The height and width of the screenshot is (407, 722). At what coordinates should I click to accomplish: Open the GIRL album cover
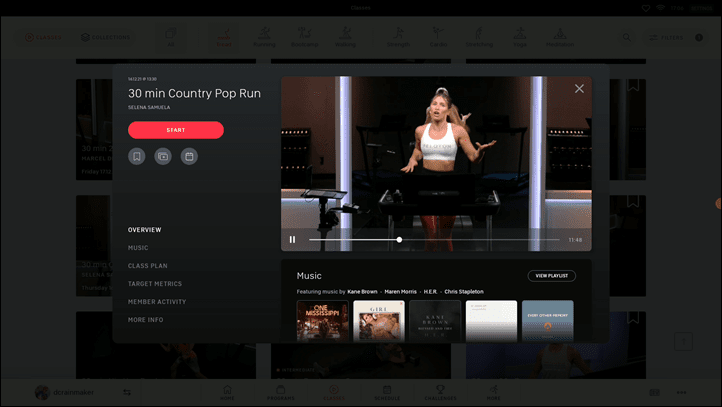379,321
